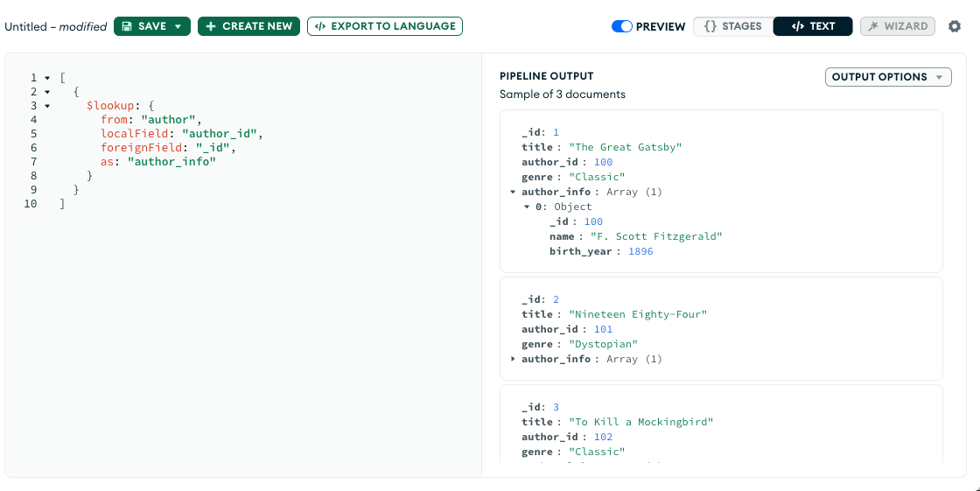Collapse author_info array in first document

pyautogui.click(x=513, y=192)
